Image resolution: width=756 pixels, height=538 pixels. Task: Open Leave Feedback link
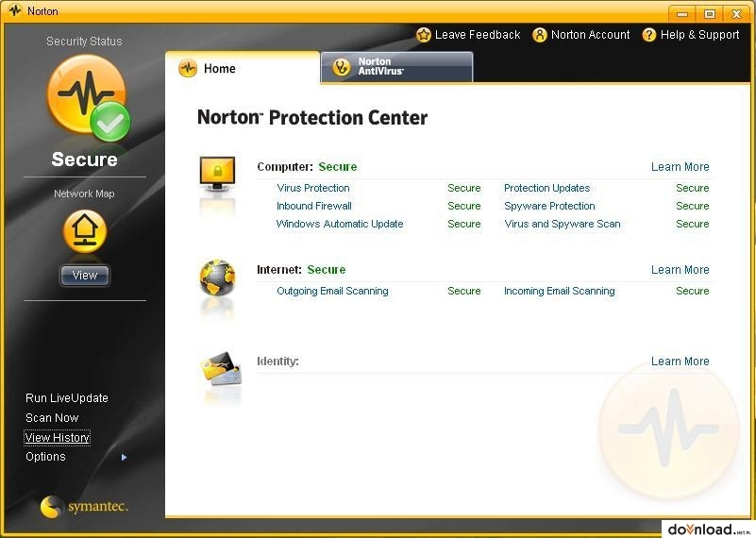478,35
